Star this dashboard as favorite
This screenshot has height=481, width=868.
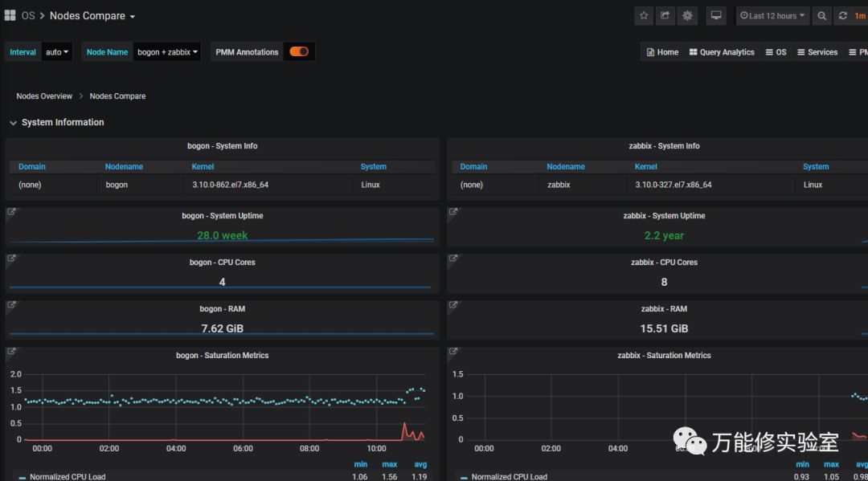click(644, 15)
